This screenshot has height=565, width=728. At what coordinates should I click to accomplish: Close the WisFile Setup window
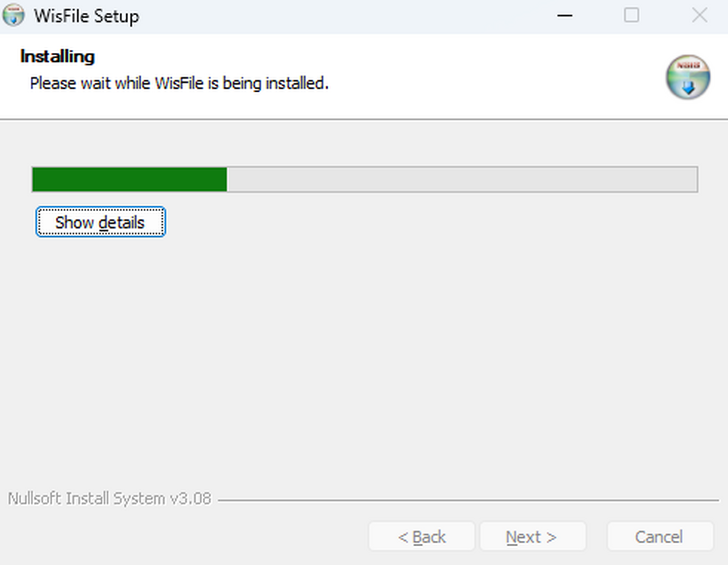click(x=699, y=16)
